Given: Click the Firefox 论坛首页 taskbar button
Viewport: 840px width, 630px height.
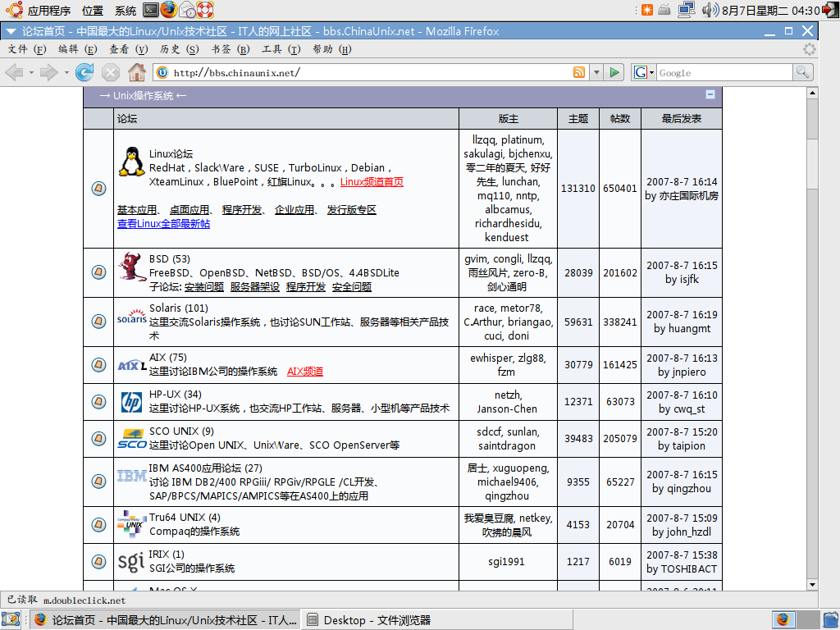Looking at the screenshot, I should (165, 620).
